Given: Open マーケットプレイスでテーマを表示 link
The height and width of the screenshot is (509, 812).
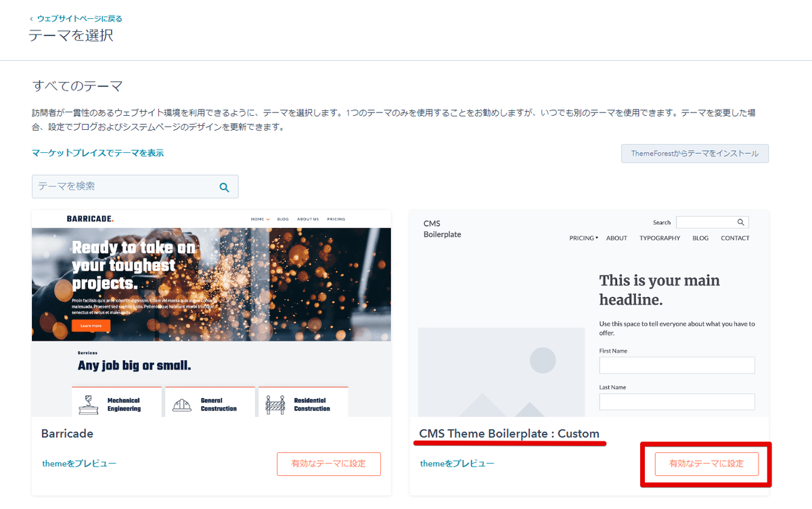Looking at the screenshot, I should [97, 153].
